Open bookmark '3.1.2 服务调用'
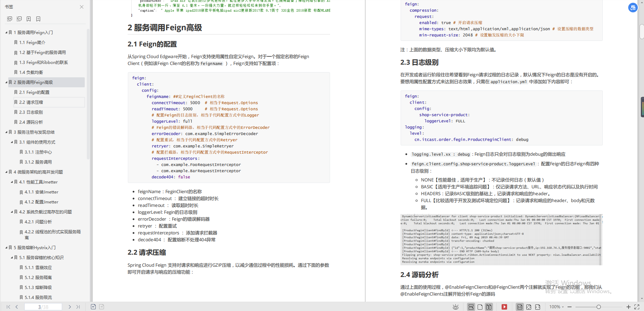This screenshot has height=311, width=644. 38,162
